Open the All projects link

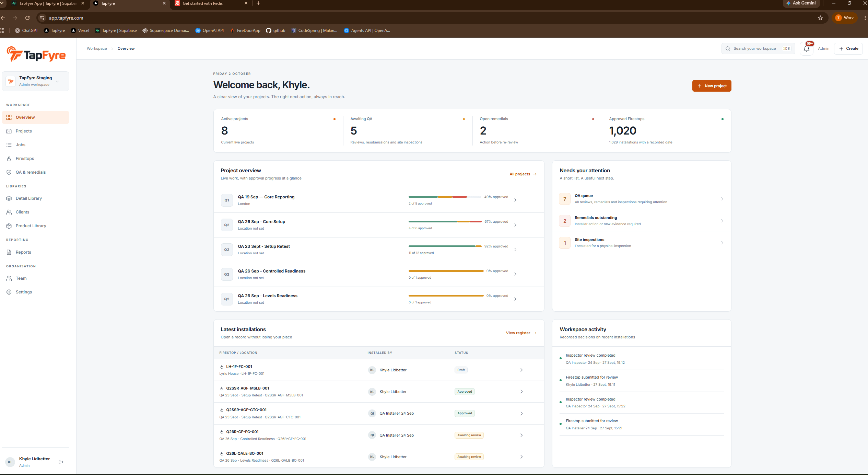pyautogui.click(x=523, y=174)
